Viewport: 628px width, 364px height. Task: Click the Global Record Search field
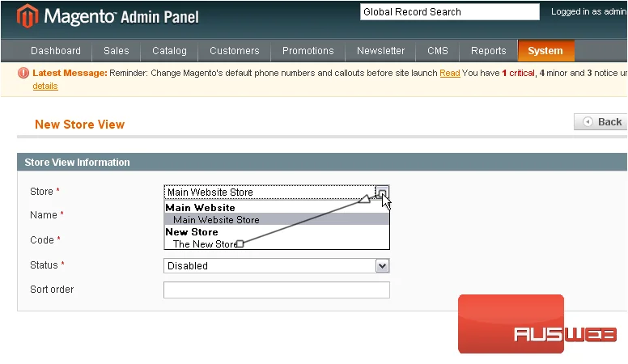coord(449,12)
